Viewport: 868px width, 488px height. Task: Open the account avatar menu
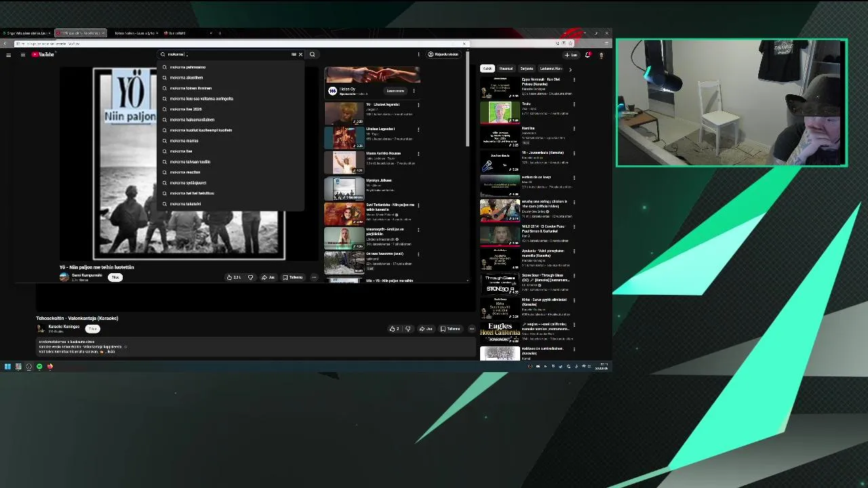coord(601,55)
